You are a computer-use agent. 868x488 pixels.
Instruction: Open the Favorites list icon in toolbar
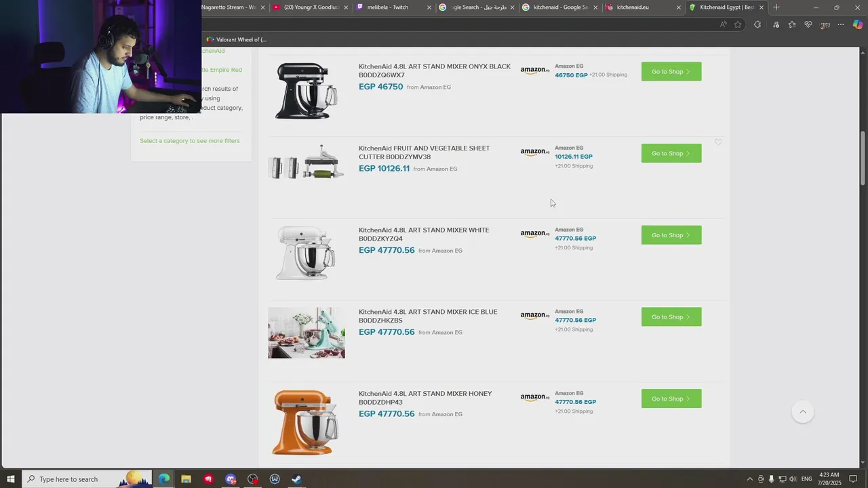(x=792, y=24)
